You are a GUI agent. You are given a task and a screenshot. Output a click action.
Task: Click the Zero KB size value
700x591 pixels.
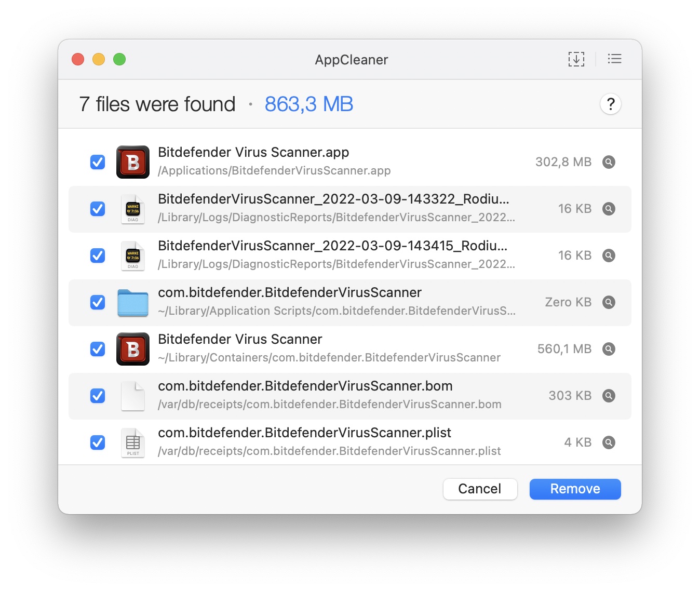(x=568, y=302)
